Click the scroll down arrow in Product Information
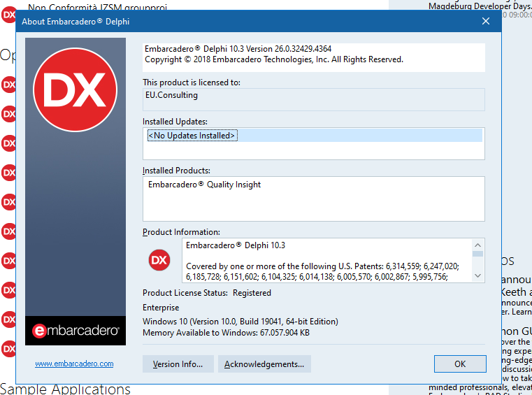Screen dimensions: 532x395 coord(477,275)
